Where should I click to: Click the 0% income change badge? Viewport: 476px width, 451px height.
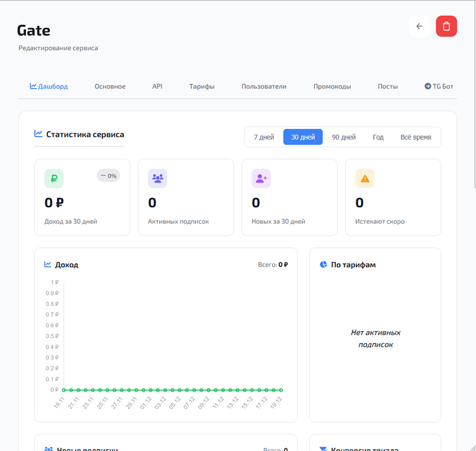[x=108, y=176]
